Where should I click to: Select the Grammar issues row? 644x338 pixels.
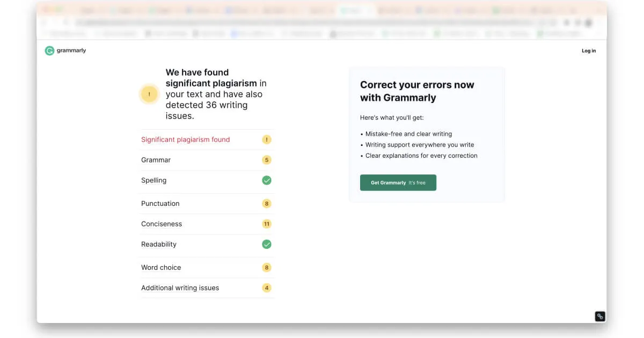[156, 160]
